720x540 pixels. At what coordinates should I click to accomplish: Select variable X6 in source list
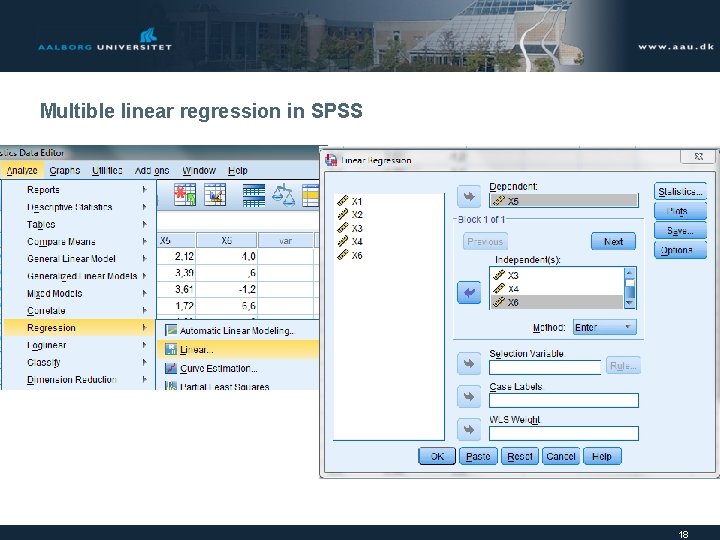pyautogui.click(x=350, y=255)
